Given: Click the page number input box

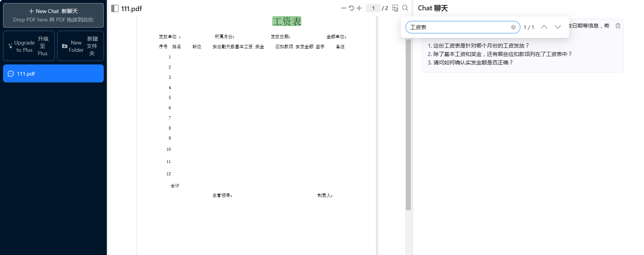Looking at the screenshot, I should pyautogui.click(x=373, y=8).
